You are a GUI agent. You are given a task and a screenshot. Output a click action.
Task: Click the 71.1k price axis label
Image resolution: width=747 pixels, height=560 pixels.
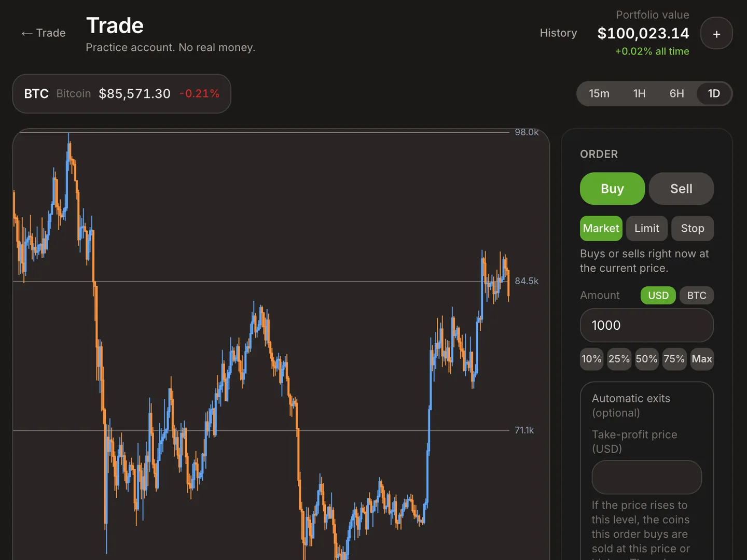coord(524,430)
